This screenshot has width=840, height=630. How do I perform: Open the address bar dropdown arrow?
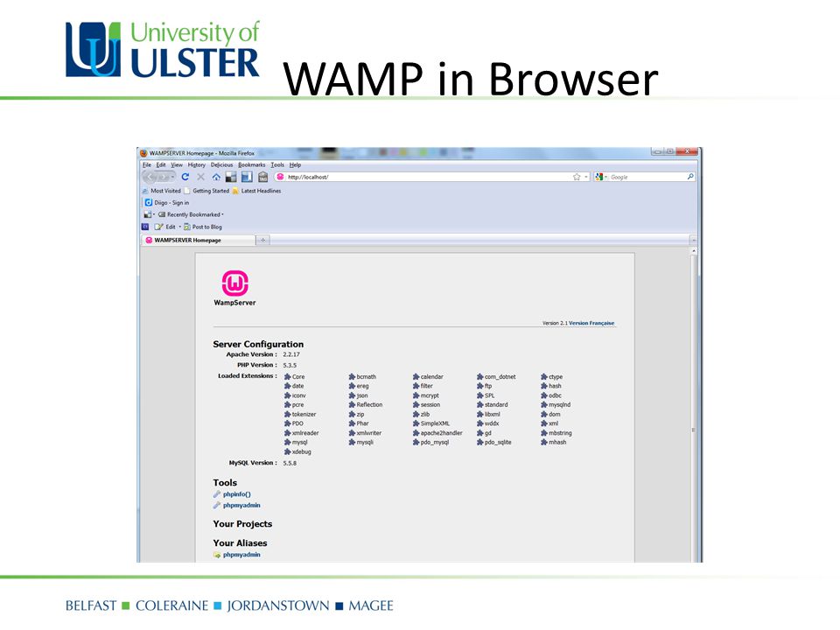point(586,177)
